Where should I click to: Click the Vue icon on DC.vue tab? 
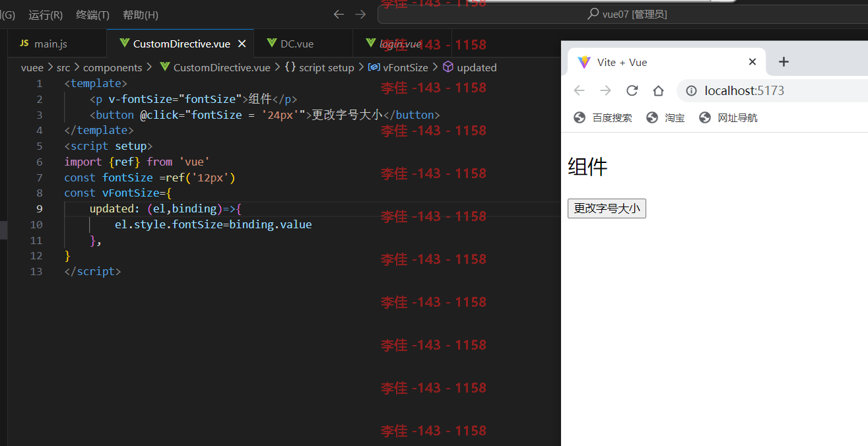point(272,44)
